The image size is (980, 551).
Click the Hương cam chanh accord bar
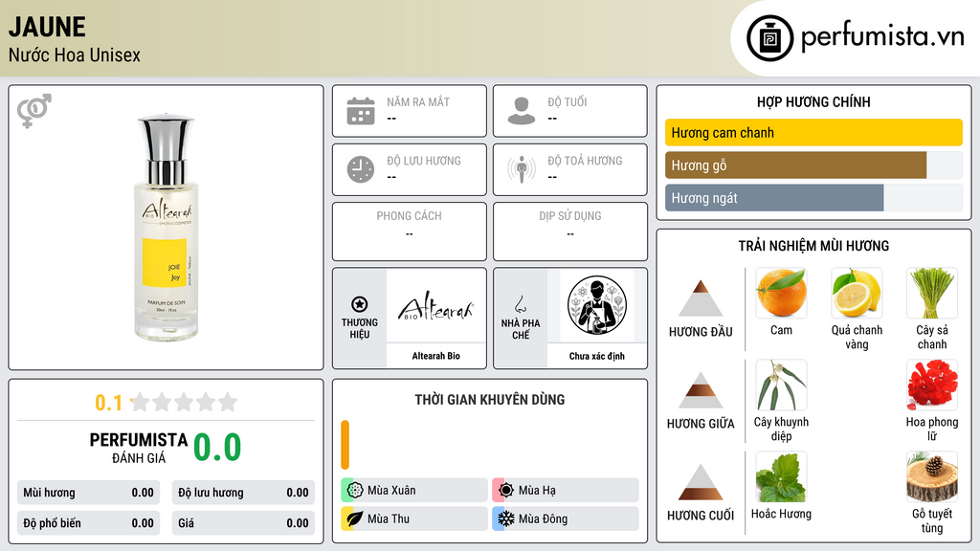(x=813, y=132)
